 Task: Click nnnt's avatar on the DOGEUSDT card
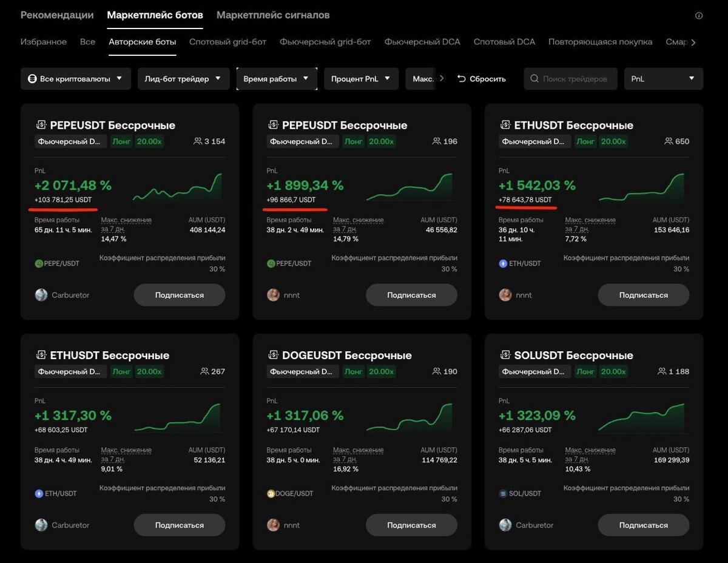(273, 525)
